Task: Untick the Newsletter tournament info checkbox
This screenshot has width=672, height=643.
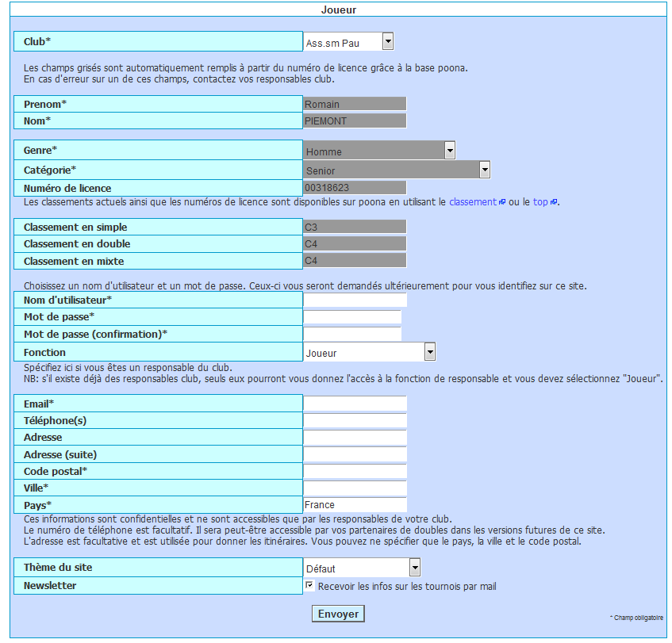Action: 309,585
